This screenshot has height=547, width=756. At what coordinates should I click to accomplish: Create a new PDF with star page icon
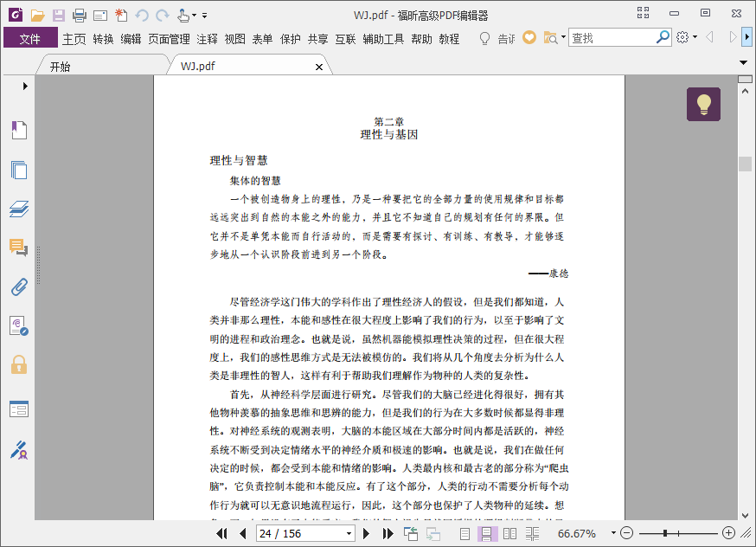coord(121,16)
